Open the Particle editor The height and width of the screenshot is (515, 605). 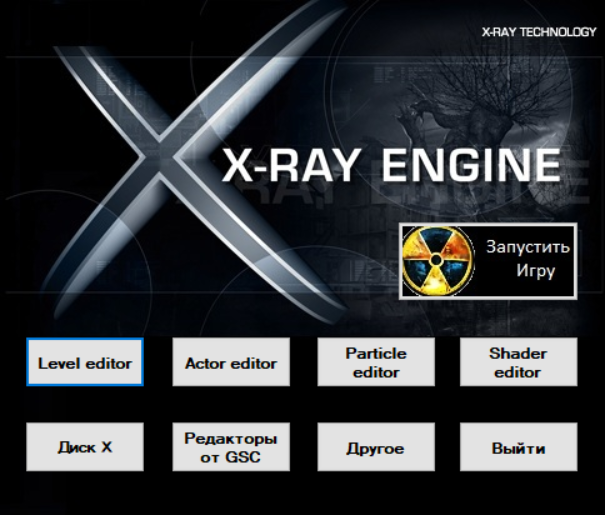tap(376, 362)
